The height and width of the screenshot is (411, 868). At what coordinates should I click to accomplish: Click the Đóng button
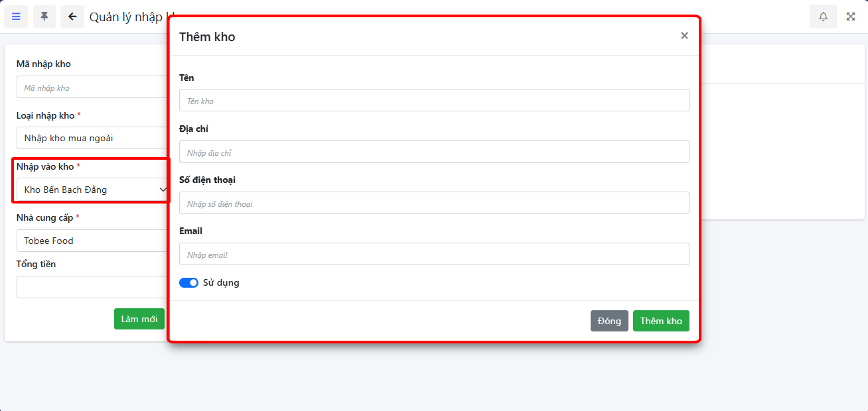click(x=609, y=321)
